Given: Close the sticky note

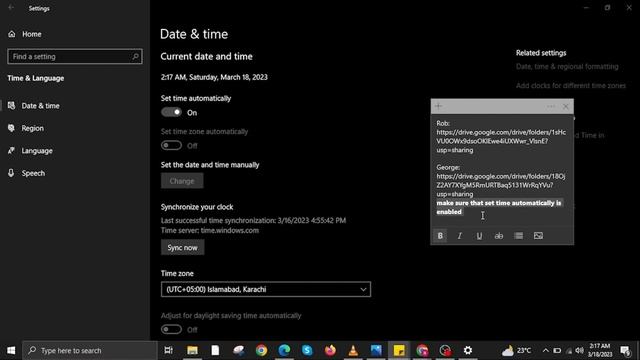Looking at the screenshot, I should coord(566,107).
